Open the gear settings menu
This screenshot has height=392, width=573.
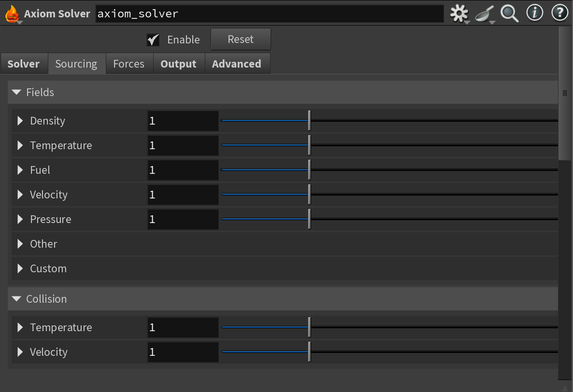coord(459,14)
